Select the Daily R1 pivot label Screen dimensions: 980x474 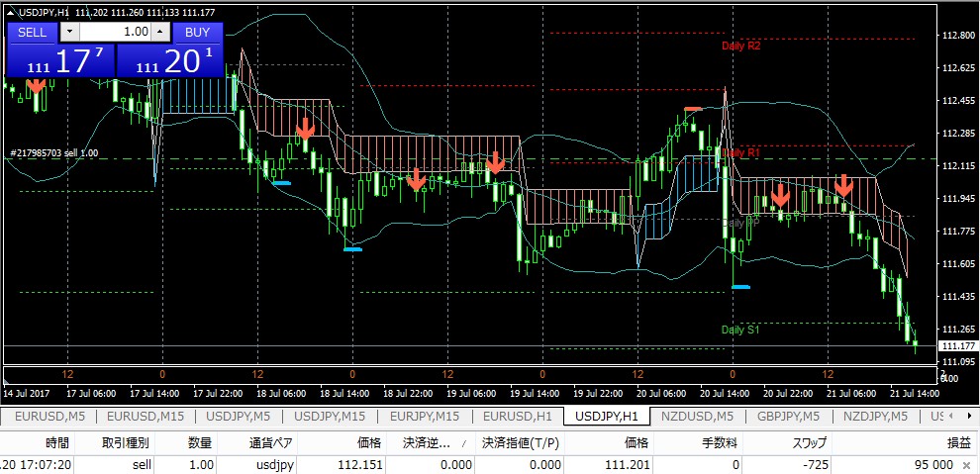coord(740,153)
